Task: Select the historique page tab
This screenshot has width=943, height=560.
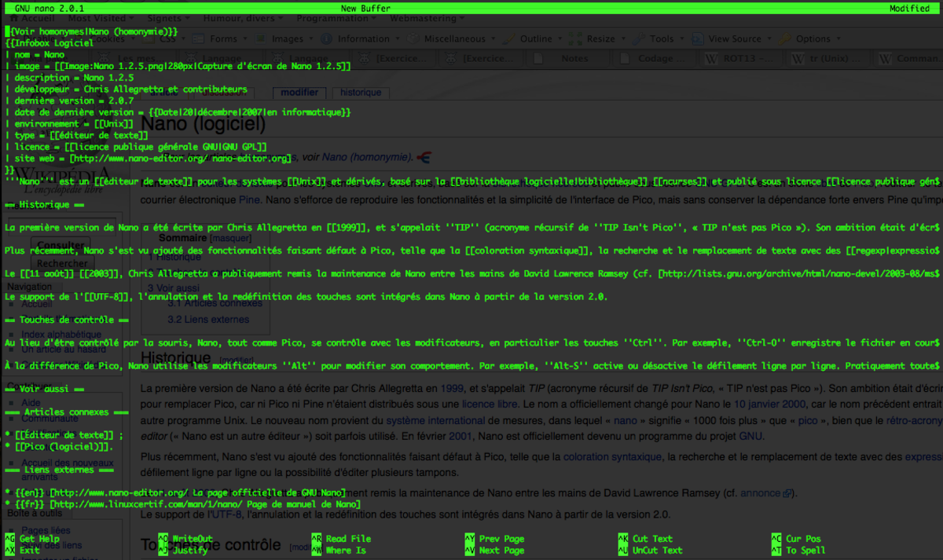Action: pos(361,93)
